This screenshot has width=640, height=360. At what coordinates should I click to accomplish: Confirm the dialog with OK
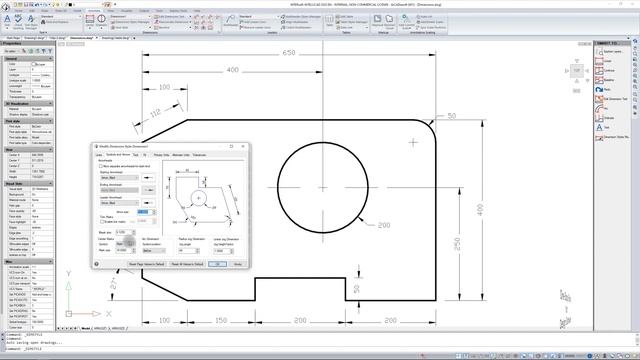(x=218, y=264)
